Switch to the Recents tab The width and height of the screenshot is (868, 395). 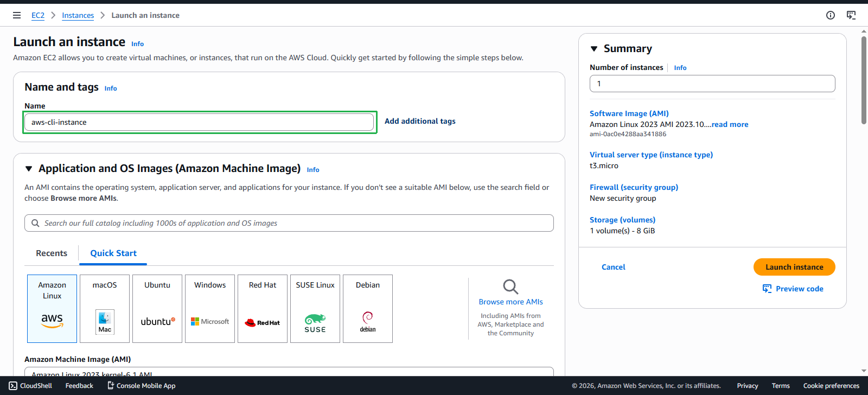coord(52,253)
